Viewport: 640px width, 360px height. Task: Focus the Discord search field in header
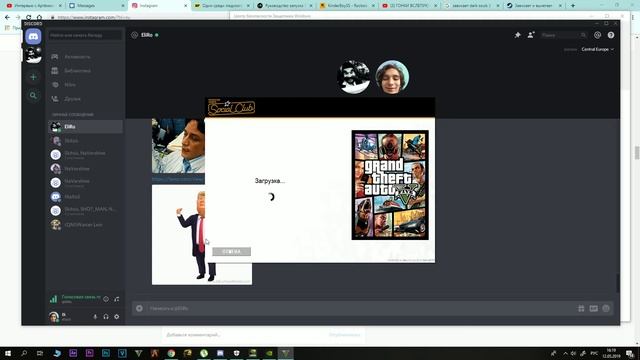[x=564, y=36]
